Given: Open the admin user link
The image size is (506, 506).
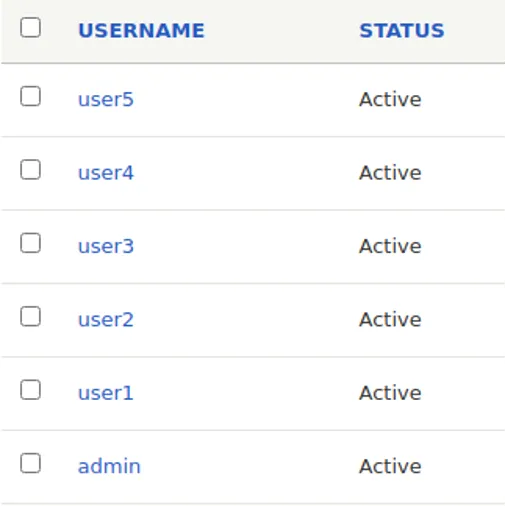Looking at the screenshot, I should (109, 466).
